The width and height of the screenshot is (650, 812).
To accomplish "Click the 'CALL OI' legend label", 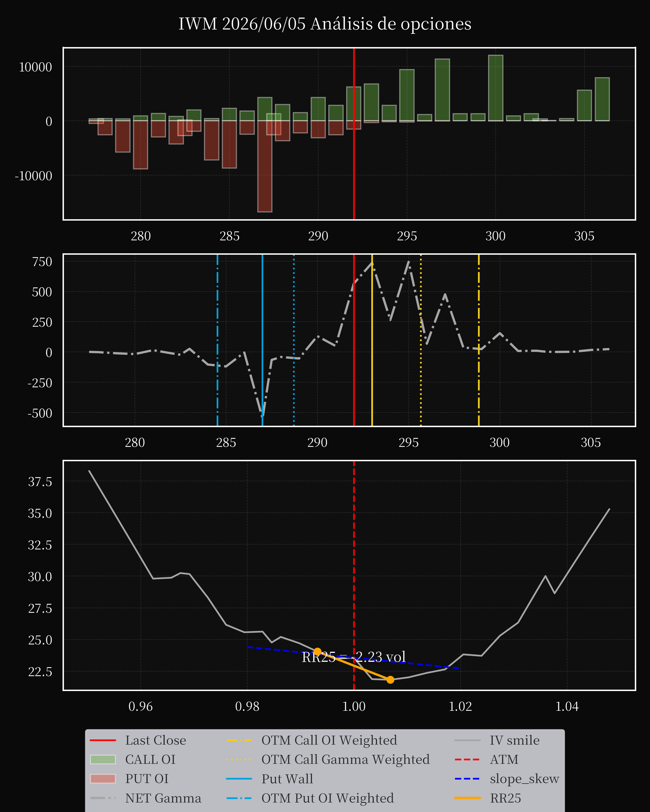I will click(150, 759).
